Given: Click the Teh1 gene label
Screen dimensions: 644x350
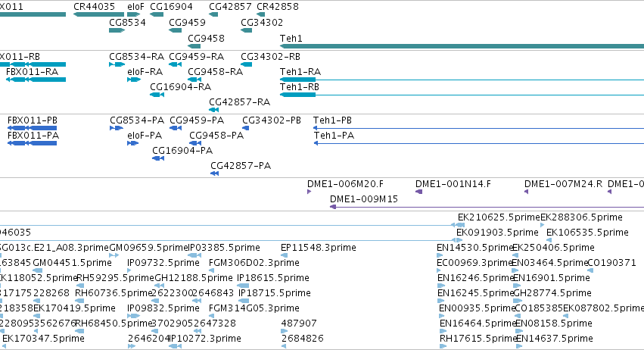Looking at the screenshot, I should [291, 38].
